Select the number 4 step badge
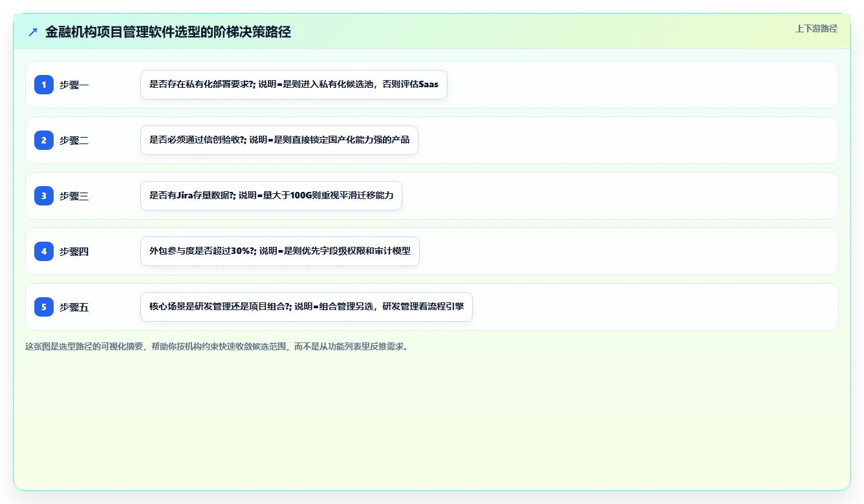 (44, 251)
